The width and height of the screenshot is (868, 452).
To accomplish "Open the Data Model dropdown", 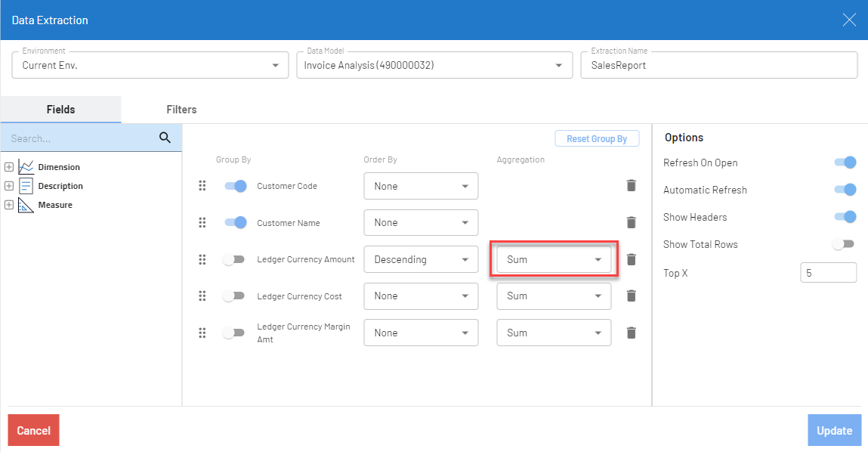I will (434, 65).
